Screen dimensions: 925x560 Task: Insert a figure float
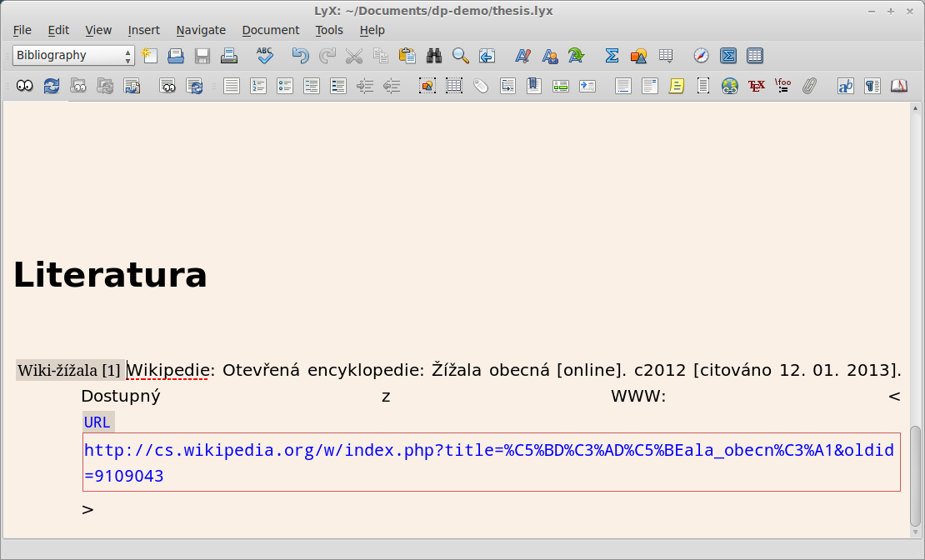point(427,86)
